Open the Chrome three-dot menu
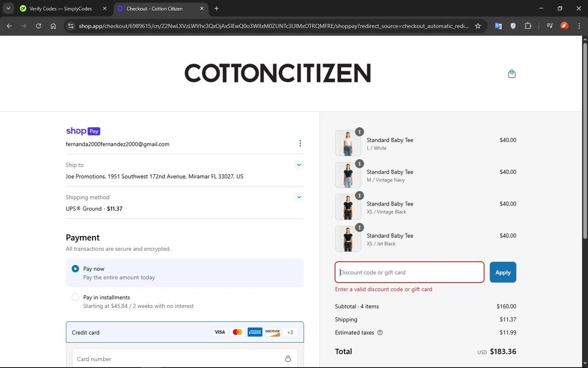588x368 pixels. 579,26
